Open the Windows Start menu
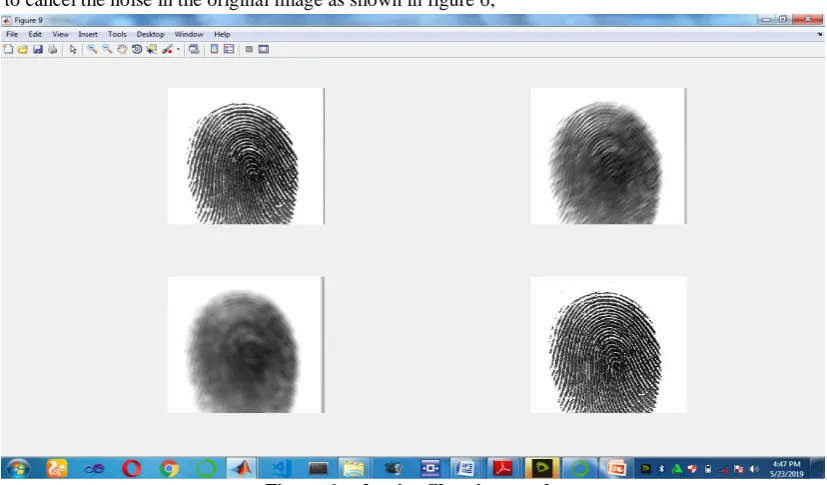The width and height of the screenshot is (827, 485). 17,468
